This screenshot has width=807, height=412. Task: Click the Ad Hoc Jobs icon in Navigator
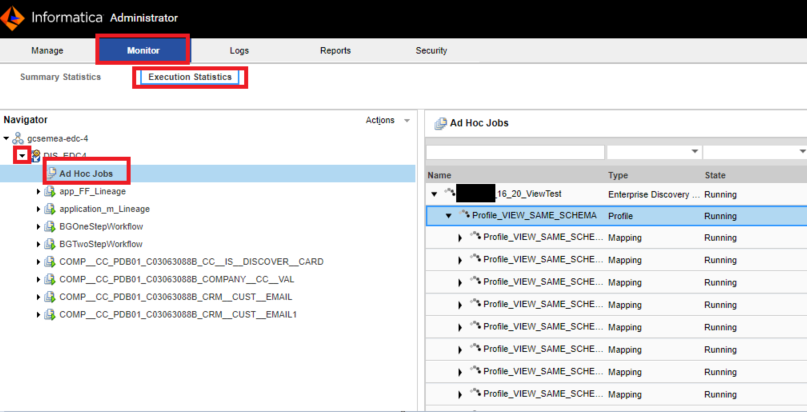(52, 173)
